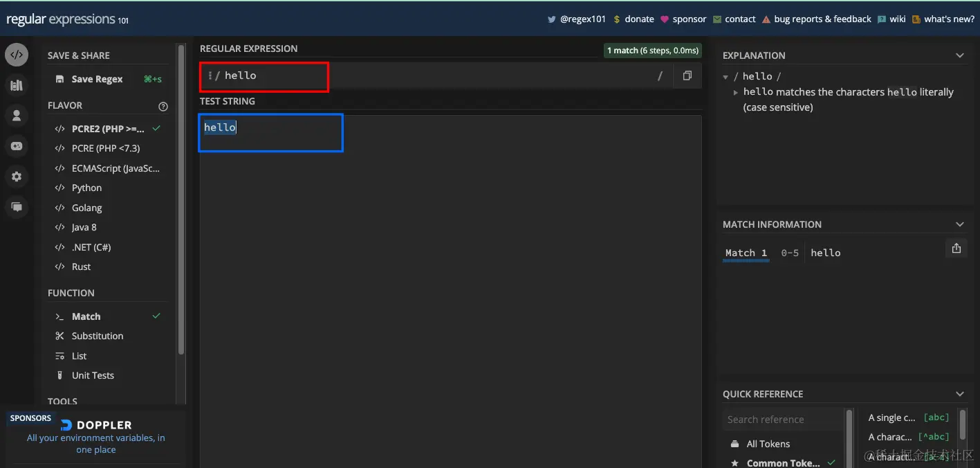The width and height of the screenshot is (980, 468).
Task: Click the Save Regex floppy icon
Action: [x=59, y=79]
